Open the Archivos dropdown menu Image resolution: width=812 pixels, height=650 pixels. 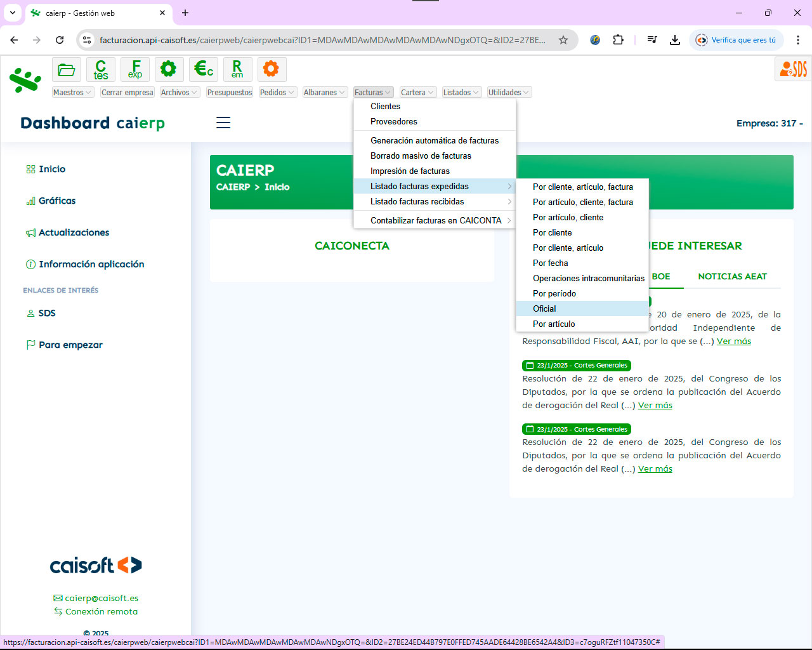[x=180, y=93]
